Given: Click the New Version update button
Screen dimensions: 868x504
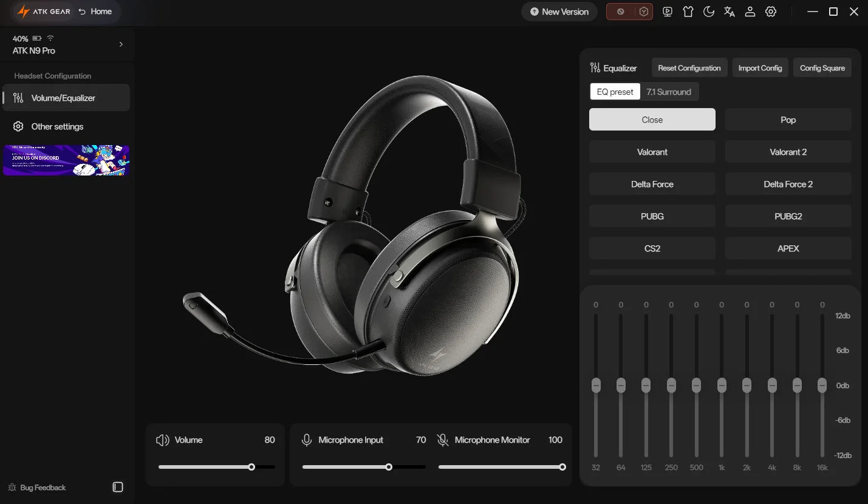Looking at the screenshot, I should pos(559,12).
